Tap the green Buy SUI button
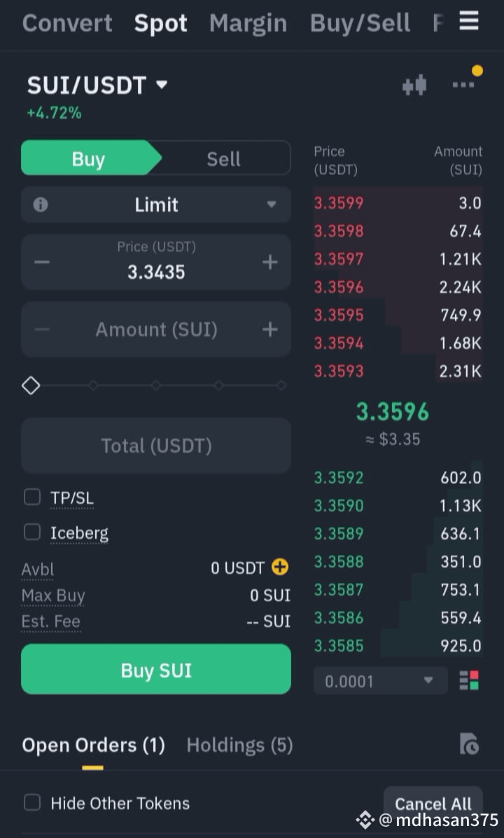Image resolution: width=504 pixels, height=838 pixels. [156, 669]
